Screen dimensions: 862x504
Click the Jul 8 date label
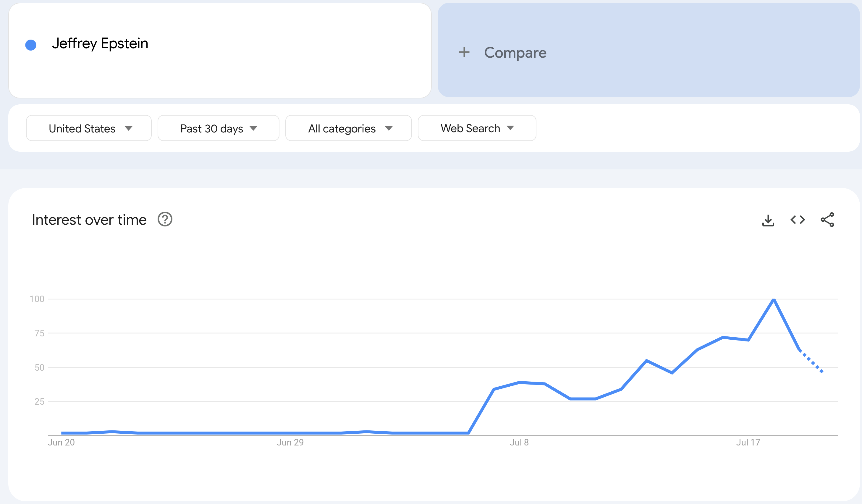pos(519,443)
